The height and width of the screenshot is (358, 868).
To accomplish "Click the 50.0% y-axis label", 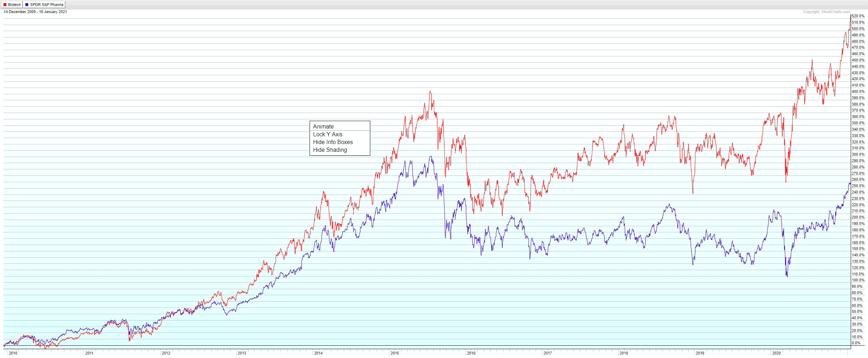I will [857, 312].
